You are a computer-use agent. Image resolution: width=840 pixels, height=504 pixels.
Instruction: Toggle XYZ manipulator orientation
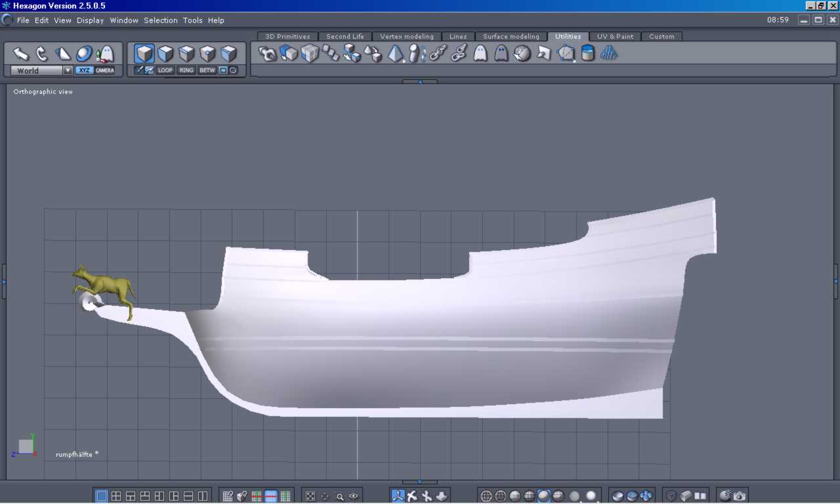click(x=84, y=70)
